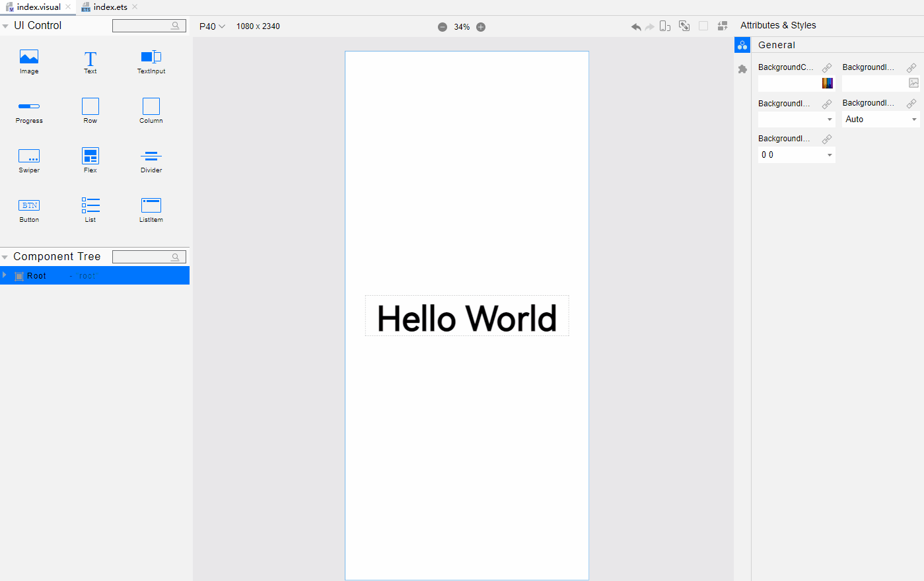The height and width of the screenshot is (581, 924).
Task: Click the Component Tree search field
Action: pos(149,257)
